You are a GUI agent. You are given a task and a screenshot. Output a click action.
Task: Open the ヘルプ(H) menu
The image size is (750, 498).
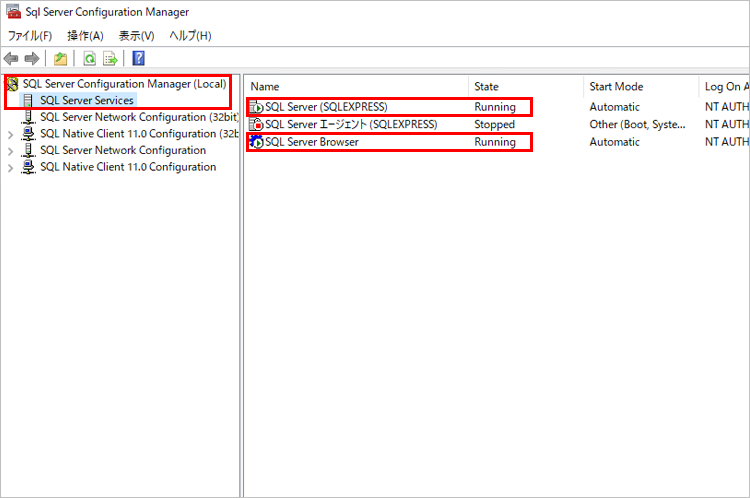click(190, 36)
